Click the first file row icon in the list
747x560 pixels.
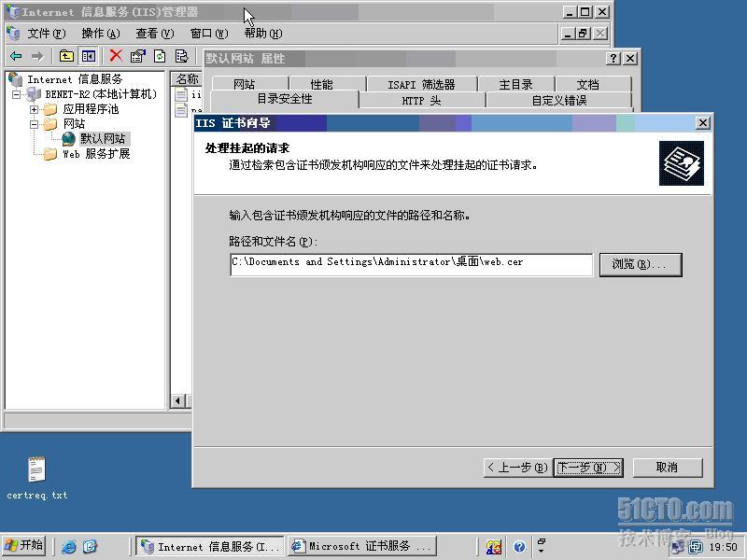181,94
